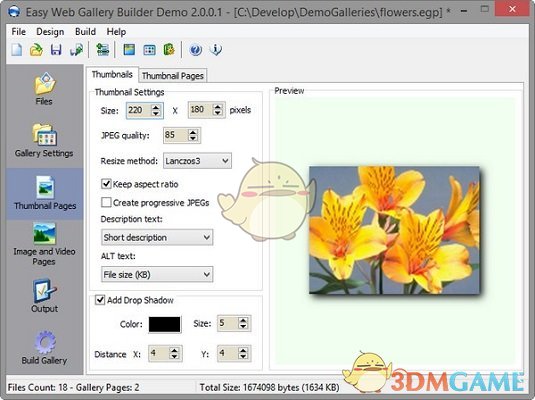This screenshot has height=400, width=535.
Task: Decrease thumbnail height with down arrow
Action: point(218,113)
